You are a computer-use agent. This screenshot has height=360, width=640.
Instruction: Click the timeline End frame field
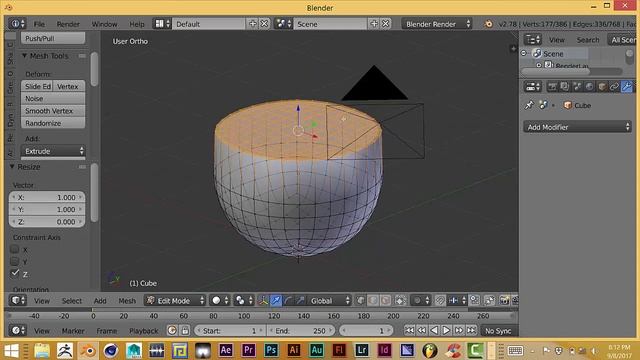click(x=300, y=331)
